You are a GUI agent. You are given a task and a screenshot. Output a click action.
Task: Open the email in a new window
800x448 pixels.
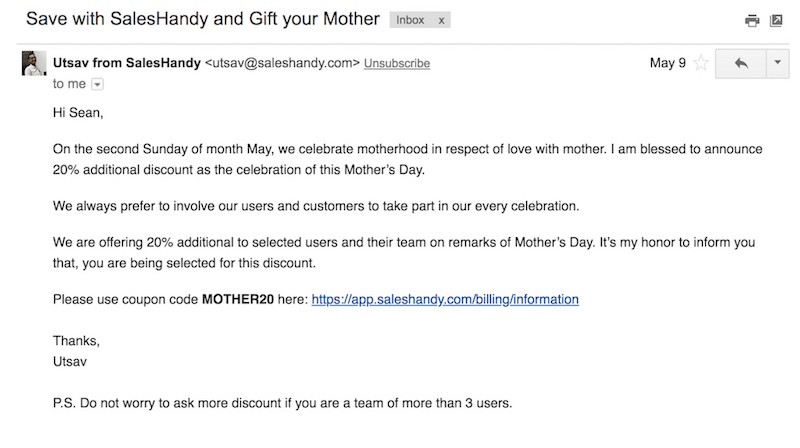coord(776,20)
